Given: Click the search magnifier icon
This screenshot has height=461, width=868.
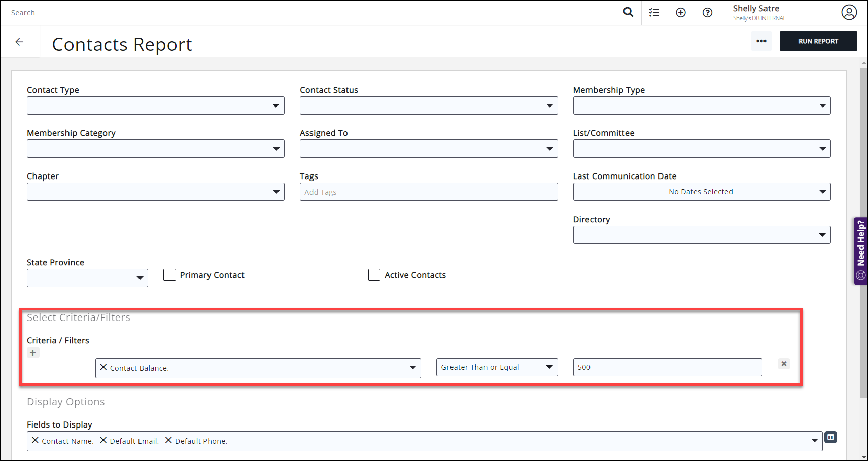Looking at the screenshot, I should coord(628,12).
